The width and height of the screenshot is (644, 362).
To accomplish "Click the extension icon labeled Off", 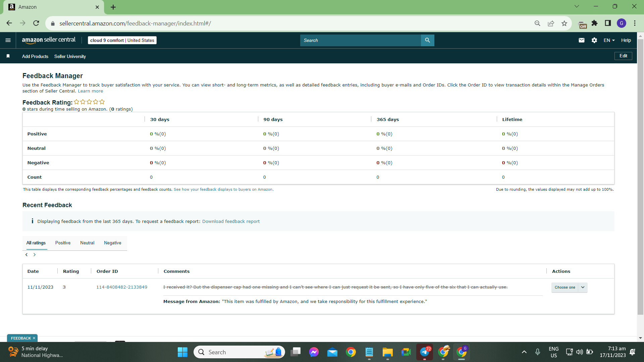I will (583, 24).
